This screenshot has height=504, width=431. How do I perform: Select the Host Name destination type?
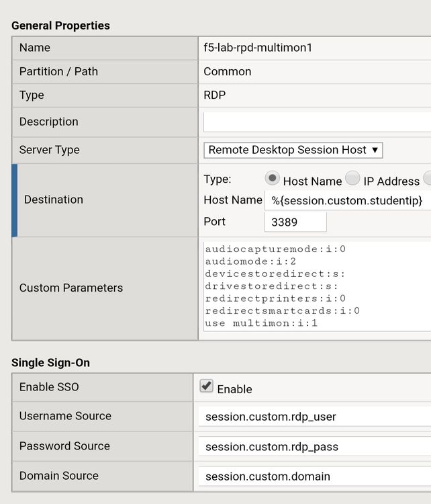272,178
